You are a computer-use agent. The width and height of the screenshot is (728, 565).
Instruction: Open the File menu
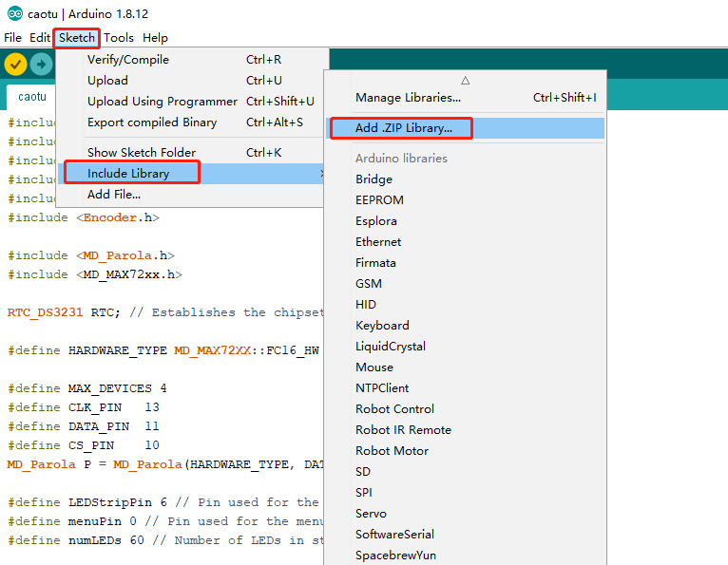tap(12, 38)
